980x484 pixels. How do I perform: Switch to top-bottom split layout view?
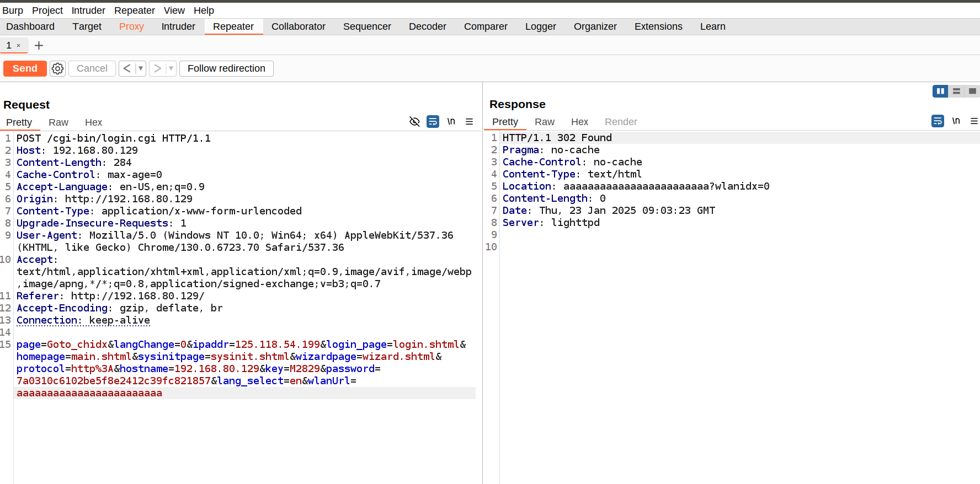pos(956,91)
